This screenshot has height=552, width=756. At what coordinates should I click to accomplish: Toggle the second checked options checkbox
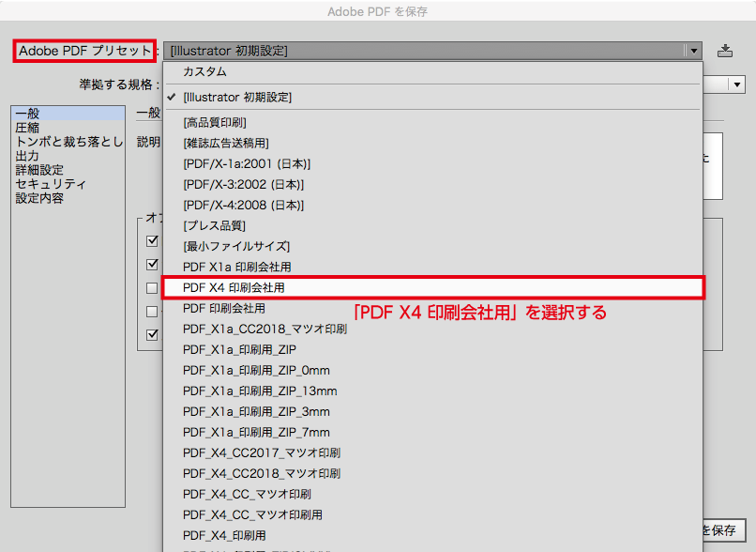[x=152, y=264]
